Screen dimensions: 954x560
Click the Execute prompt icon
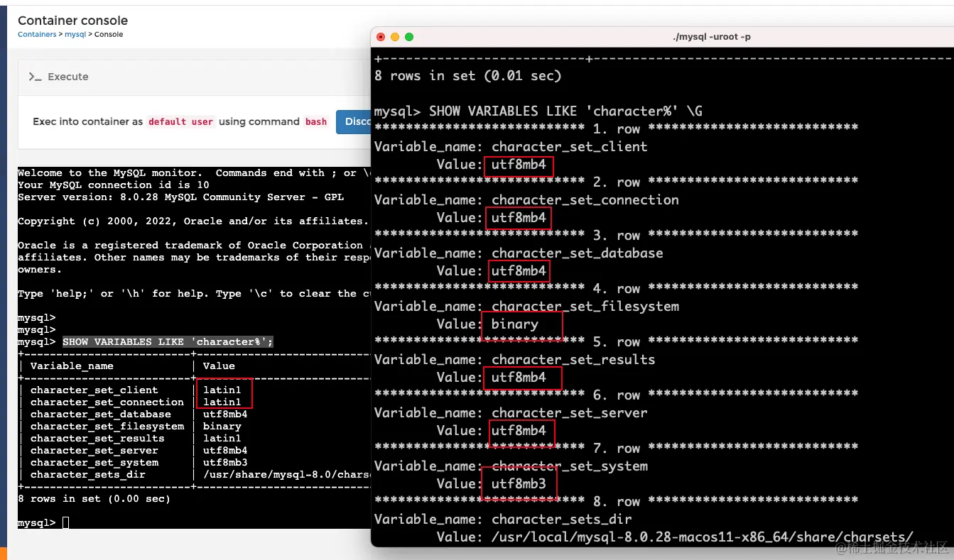pyautogui.click(x=35, y=77)
